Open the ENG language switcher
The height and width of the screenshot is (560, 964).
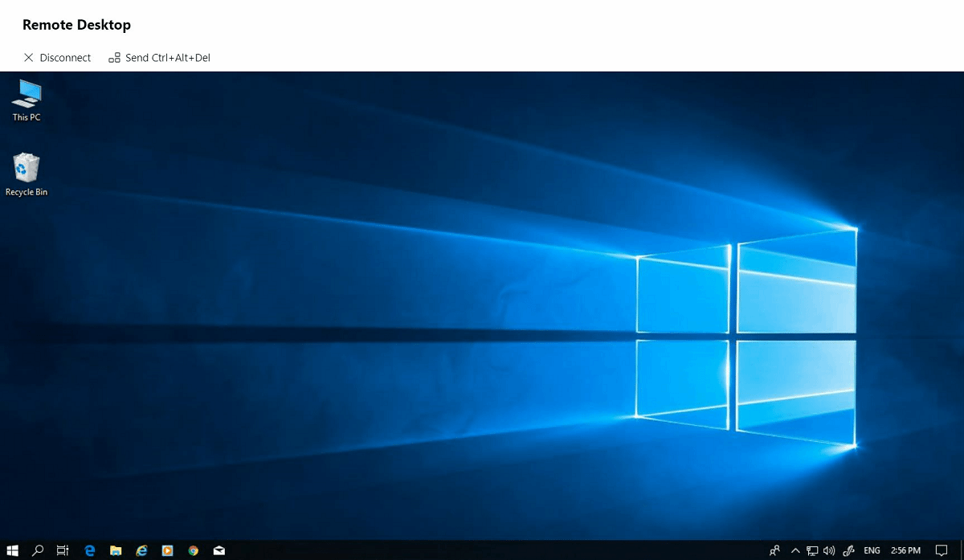[871, 550]
